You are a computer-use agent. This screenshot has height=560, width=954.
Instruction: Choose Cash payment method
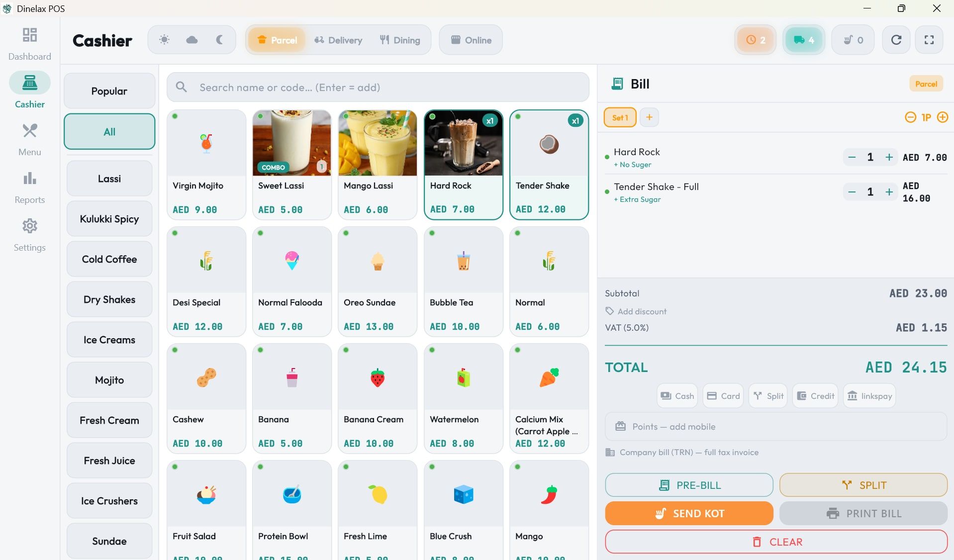677,396
